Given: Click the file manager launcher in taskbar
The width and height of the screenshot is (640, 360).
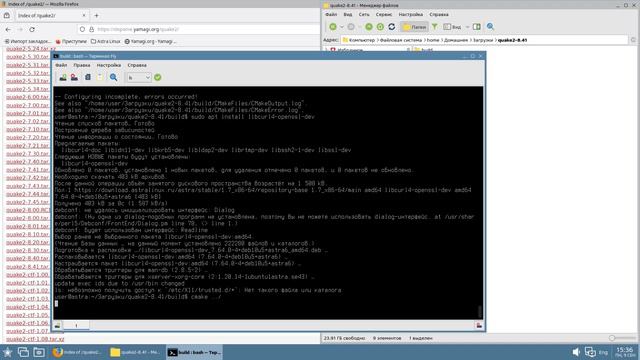Looking at the screenshot, I should click(x=39, y=352).
